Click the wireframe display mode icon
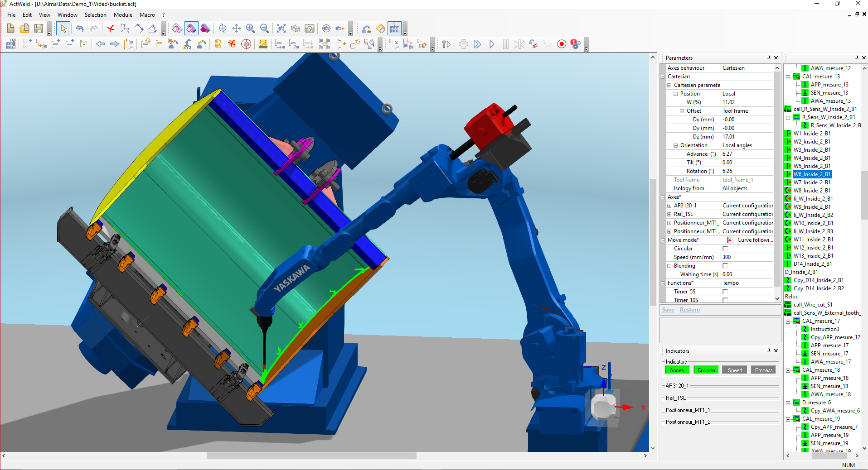This screenshot has height=470, width=868. (x=177, y=29)
